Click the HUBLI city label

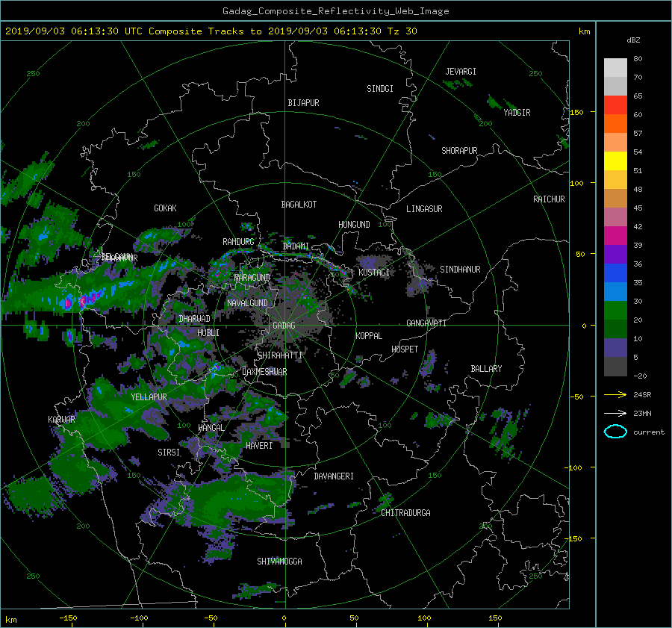(x=208, y=332)
